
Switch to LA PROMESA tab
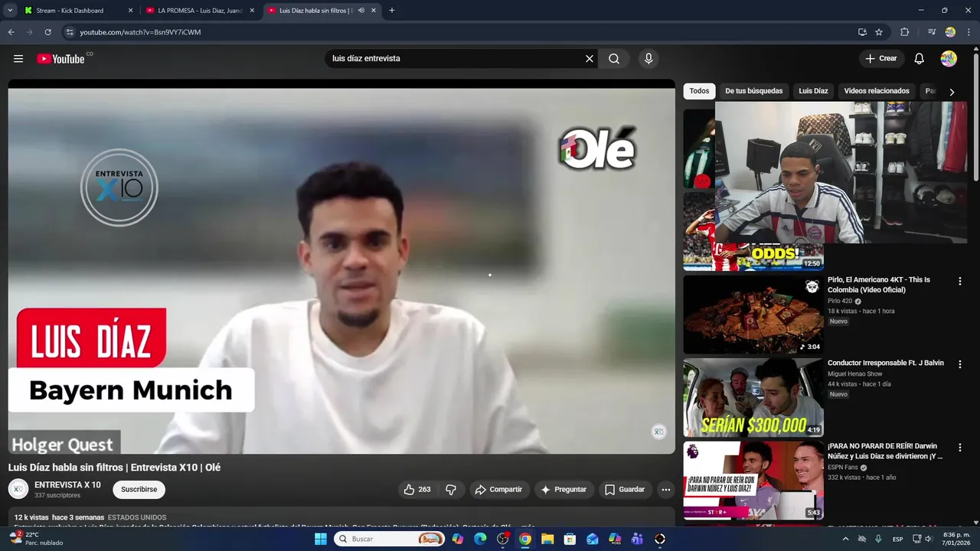point(199,11)
